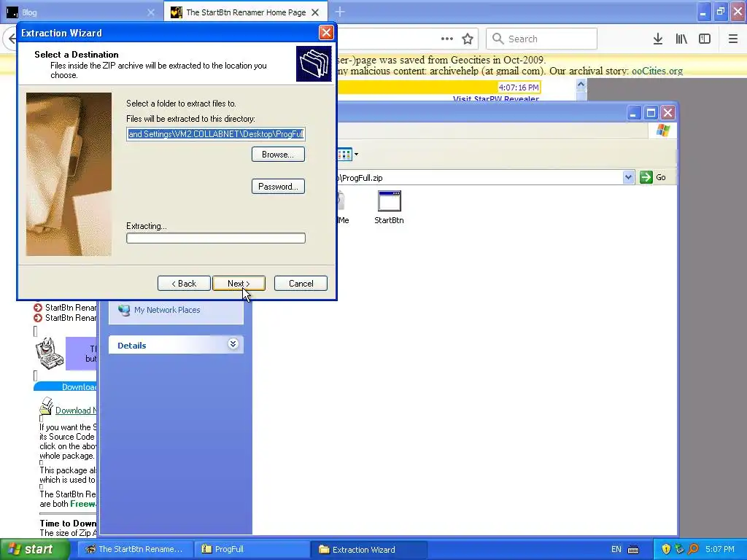747x560 pixels.
Task: Open StartBtn file in ProgFull window
Action: 389,207
